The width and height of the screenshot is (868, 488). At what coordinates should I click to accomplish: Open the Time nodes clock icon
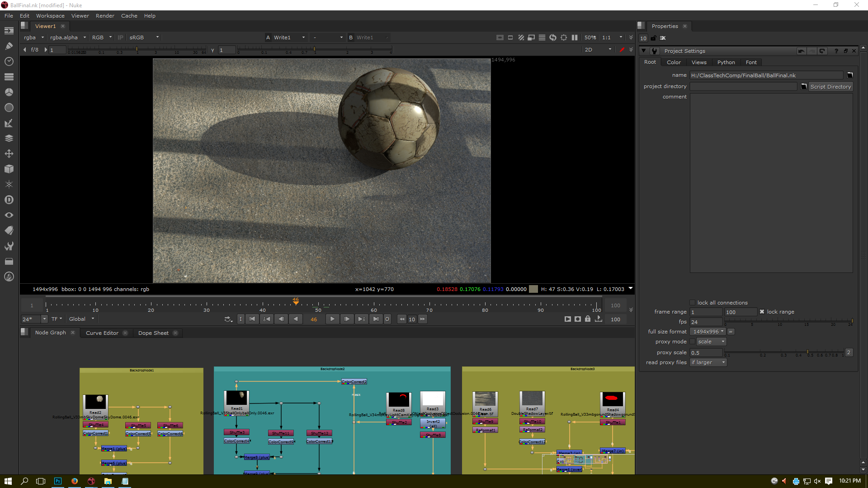pyautogui.click(x=9, y=61)
